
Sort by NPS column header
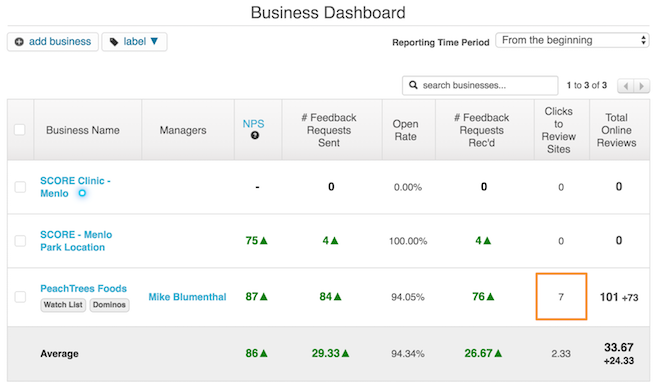(x=253, y=124)
